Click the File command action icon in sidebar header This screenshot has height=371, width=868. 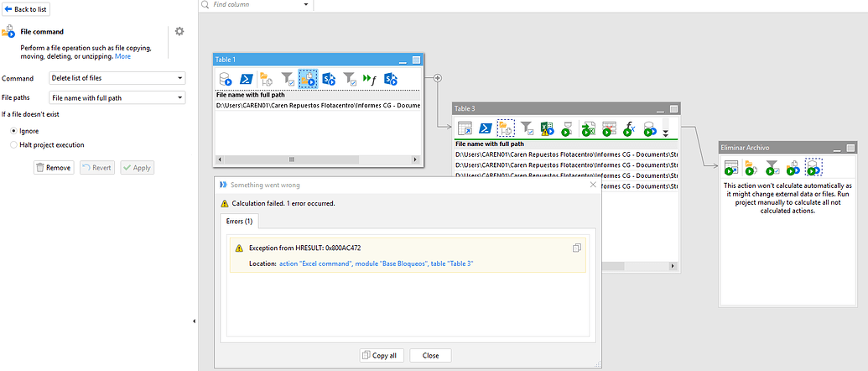[x=9, y=32]
